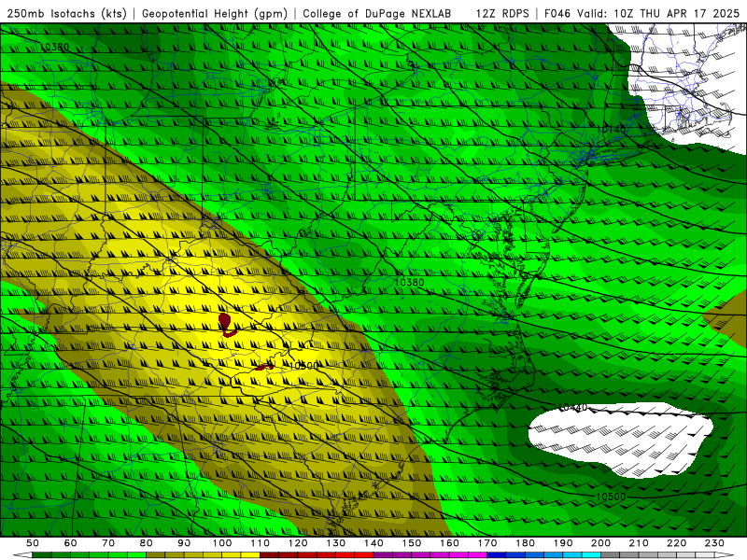
Task: Click the 10140 height contour label
Action: (x=611, y=129)
